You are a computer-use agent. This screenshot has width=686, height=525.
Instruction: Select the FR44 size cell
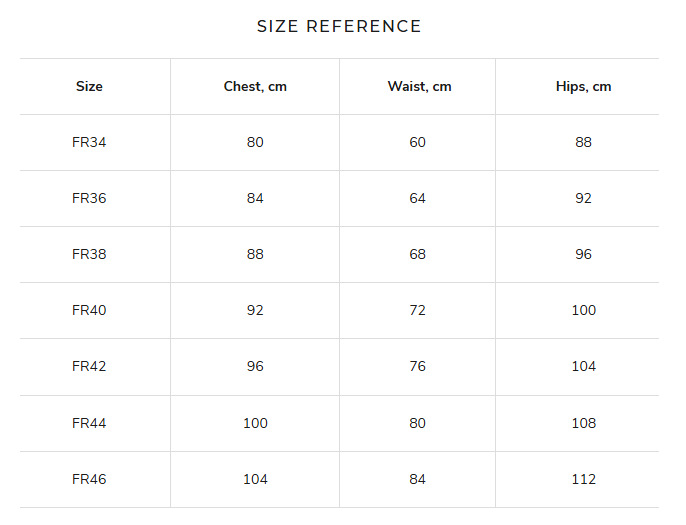(x=89, y=423)
